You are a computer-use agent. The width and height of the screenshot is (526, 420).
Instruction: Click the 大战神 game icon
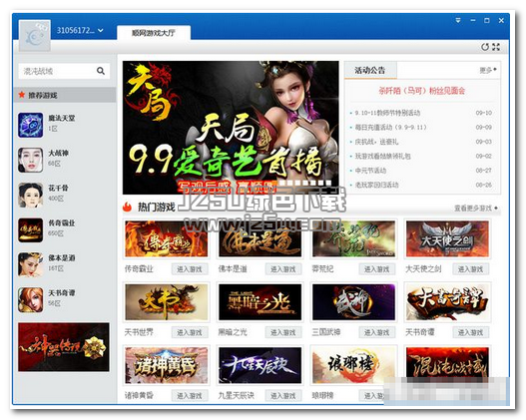tap(31, 160)
